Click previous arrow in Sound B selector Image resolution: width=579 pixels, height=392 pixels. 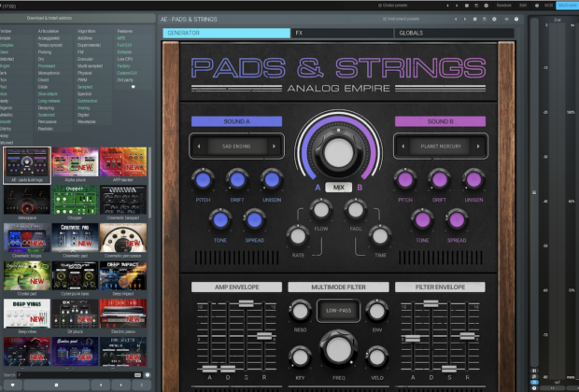pos(402,147)
